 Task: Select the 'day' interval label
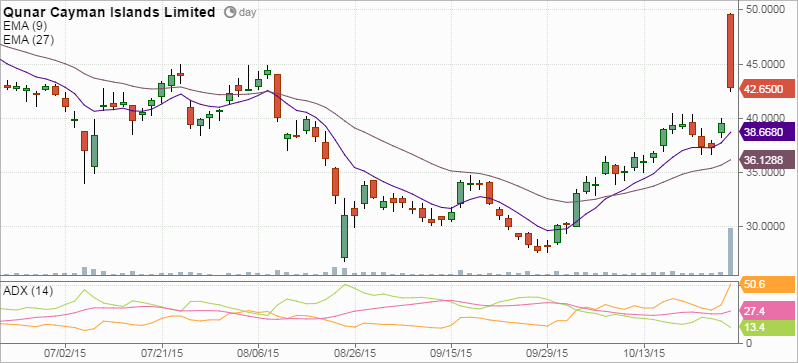click(247, 13)
